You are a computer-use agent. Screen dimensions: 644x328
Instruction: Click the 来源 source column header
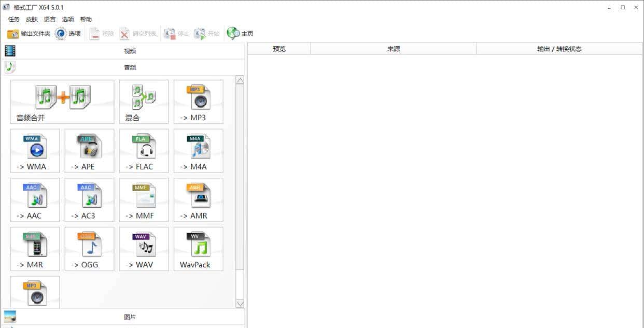point(393,49)
